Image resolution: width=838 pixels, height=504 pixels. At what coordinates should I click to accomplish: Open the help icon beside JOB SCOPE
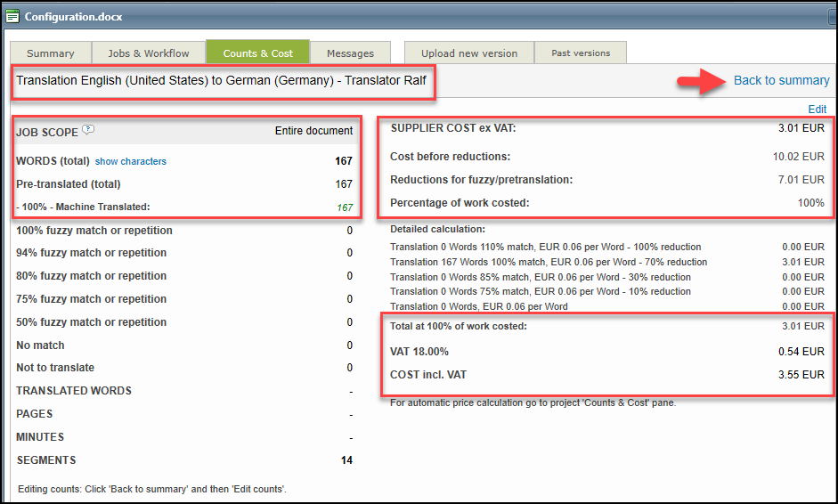pyautogui.click(x=88, y=130)
